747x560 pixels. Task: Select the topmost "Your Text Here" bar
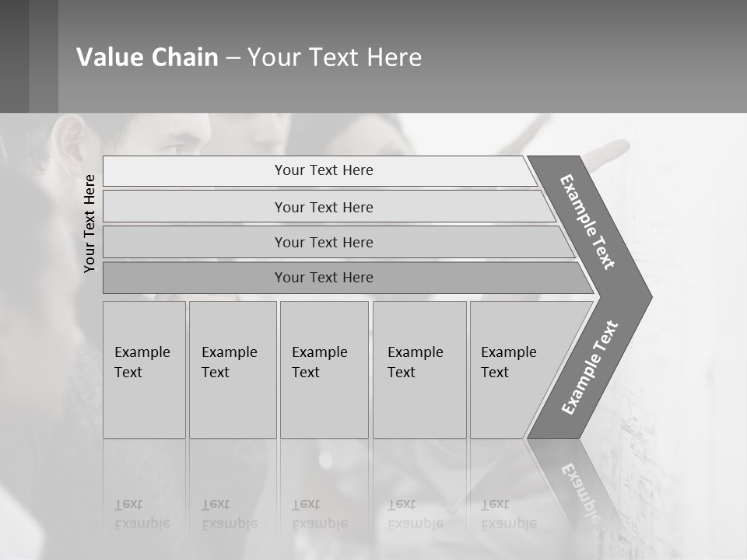[x=324, y=170]
